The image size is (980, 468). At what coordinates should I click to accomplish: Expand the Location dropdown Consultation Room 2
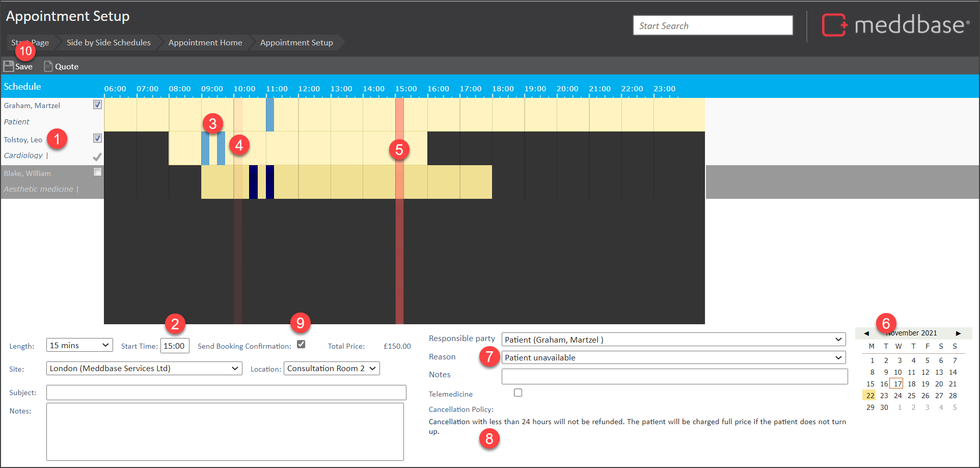[332, 368]
